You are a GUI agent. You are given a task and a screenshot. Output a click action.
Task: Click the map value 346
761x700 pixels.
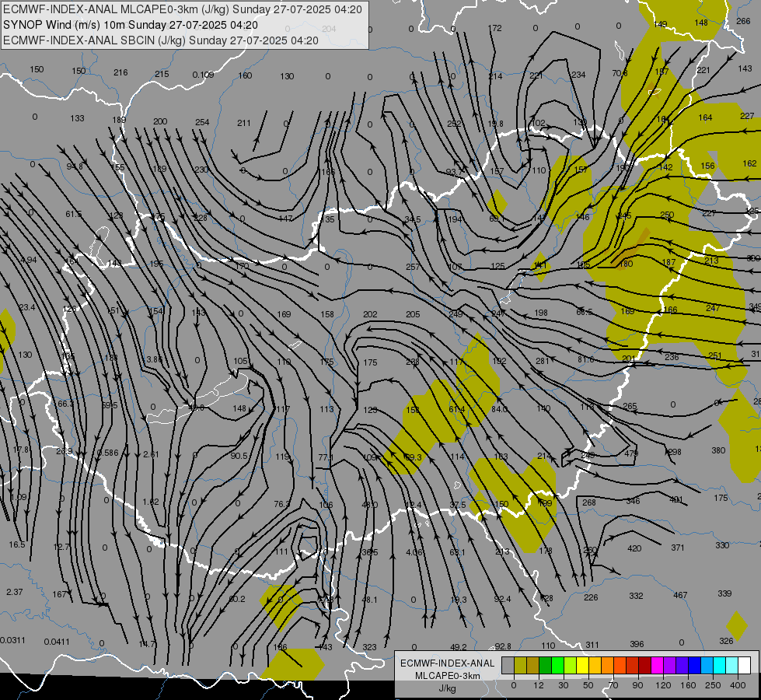[633, 501]
